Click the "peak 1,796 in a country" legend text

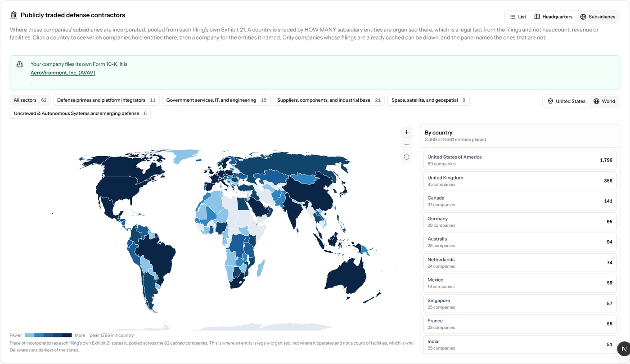click(x=112, y=335)
